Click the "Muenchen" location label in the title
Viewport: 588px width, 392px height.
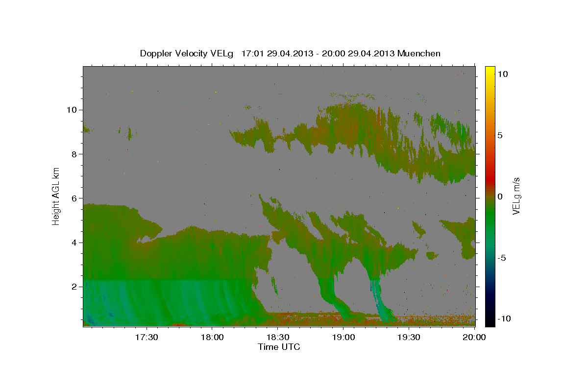(x=419, y=53)
